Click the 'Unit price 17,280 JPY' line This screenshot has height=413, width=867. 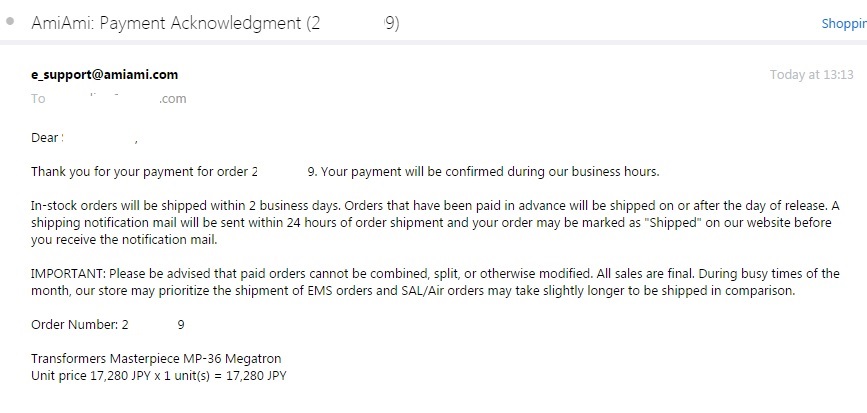(159, 376)
